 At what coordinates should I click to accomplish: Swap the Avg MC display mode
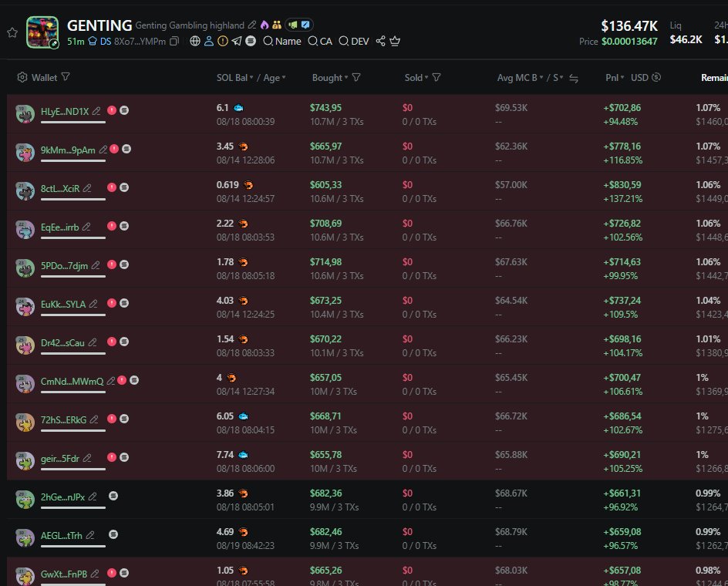[x=574, y=79]
